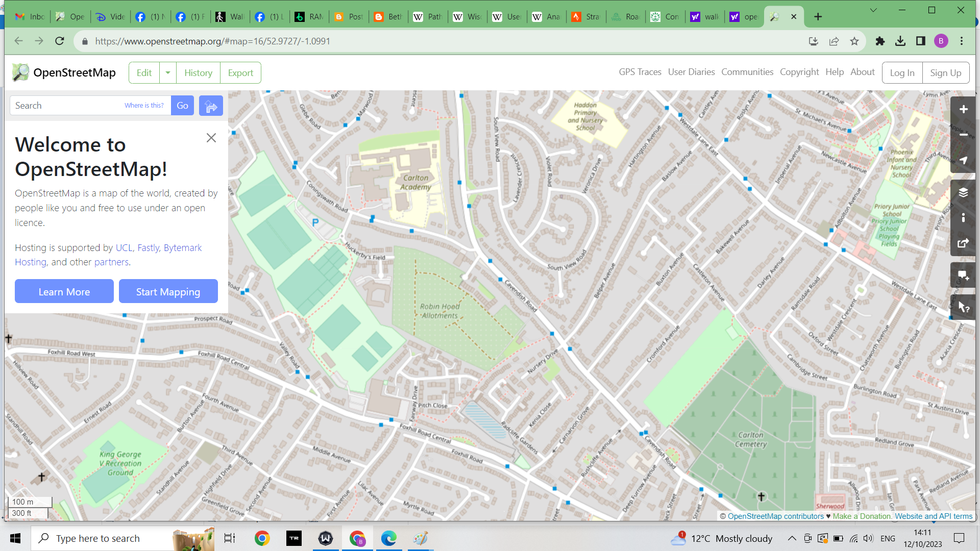
Task: Bookmark this page with the star icon
Action: click(854, 41)
